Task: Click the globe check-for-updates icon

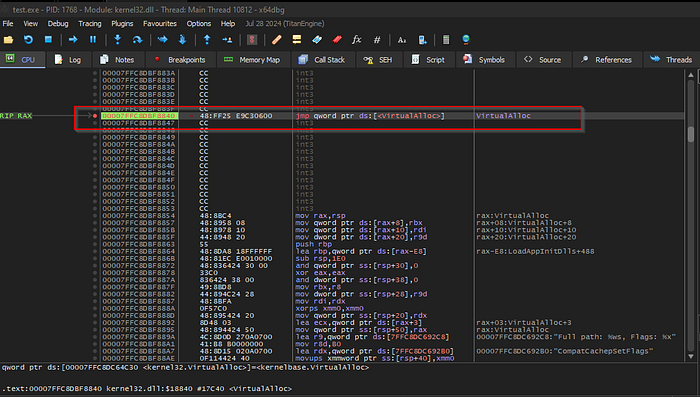Action: (x=466, y=40)
